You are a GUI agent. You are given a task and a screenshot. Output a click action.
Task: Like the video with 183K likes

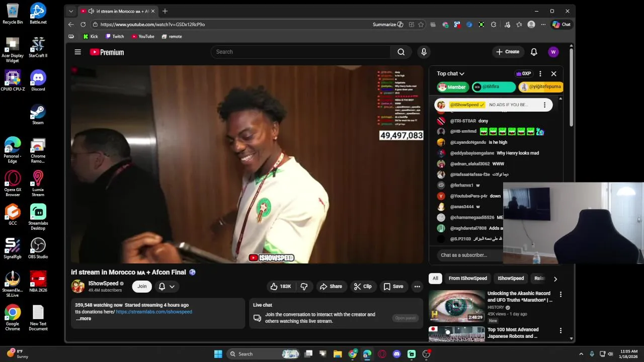click(281, 287)
